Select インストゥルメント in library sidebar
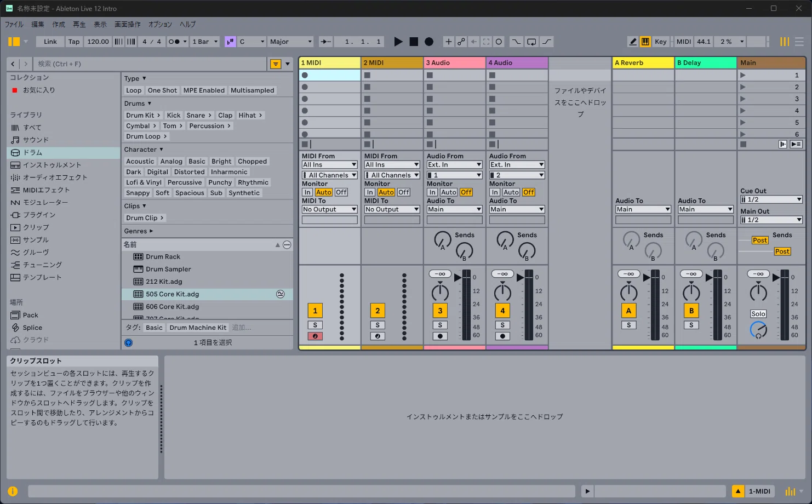The width and height of the screenshot is (812, 504). 63,165
